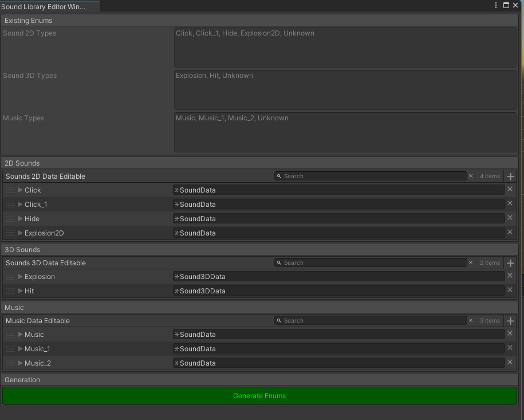This screenshot has width=524, height=420.
Task: Remove the Music_2 entry
Action: (510, 363)
